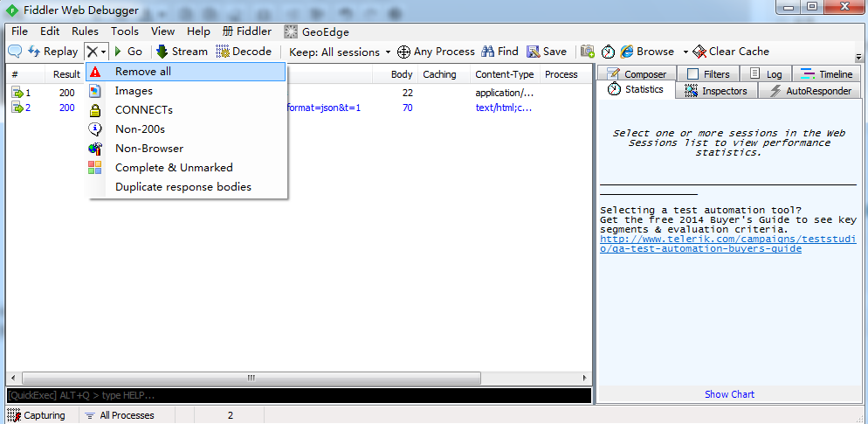Image resolution: width=868 pixels, height=424 pixels.
Task: Sort by Content-Type column header
Action: (x=505, y=74)
